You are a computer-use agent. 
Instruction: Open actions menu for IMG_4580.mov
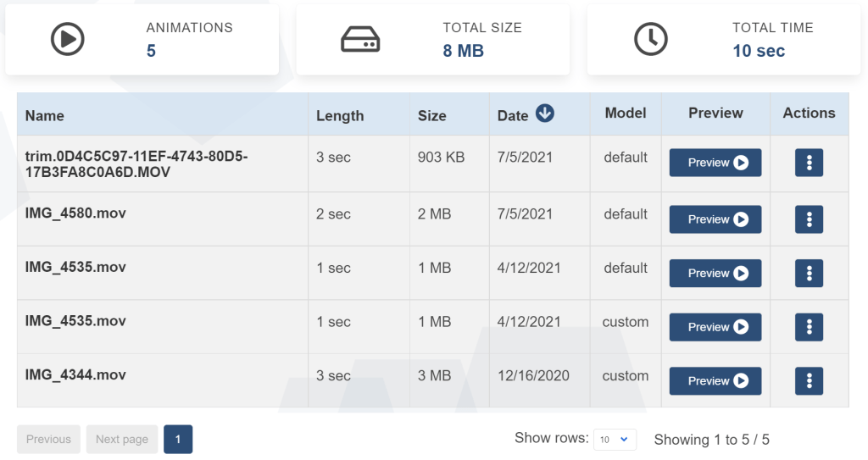pyautogui.click(x=809, y=219)
